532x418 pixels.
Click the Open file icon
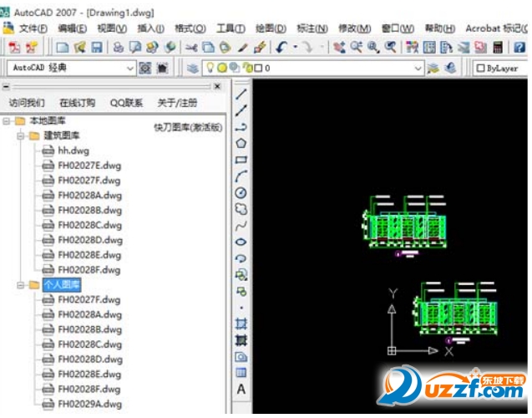tap(79, 47)
